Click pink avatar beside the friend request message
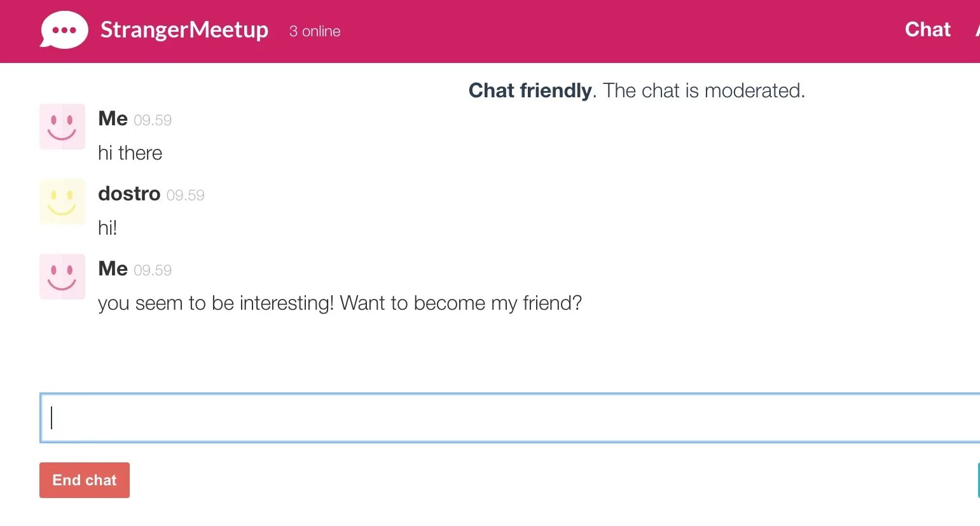Screen dimensions: 980x526 click(62, 277)
